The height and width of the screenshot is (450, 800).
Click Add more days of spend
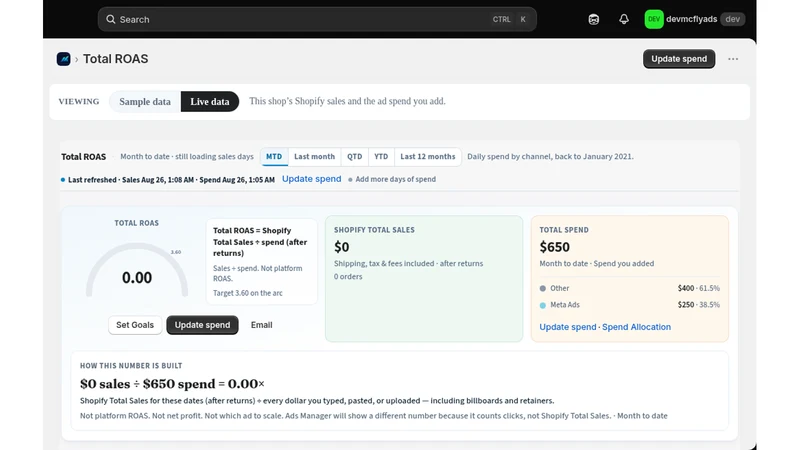395,180
